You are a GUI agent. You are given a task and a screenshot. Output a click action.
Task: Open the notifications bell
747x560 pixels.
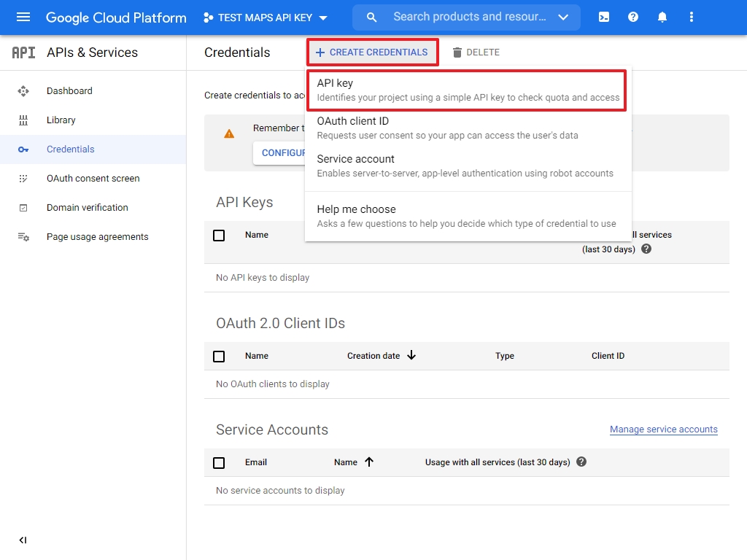pyautogui.click(x=662, y=17)
